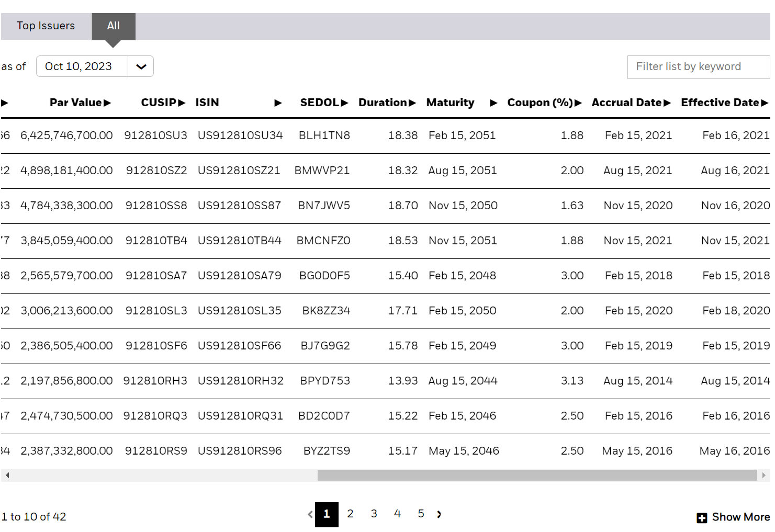Open the as-of date dropdown arrow
Screen dimensions: 775x532
[141, 66]
